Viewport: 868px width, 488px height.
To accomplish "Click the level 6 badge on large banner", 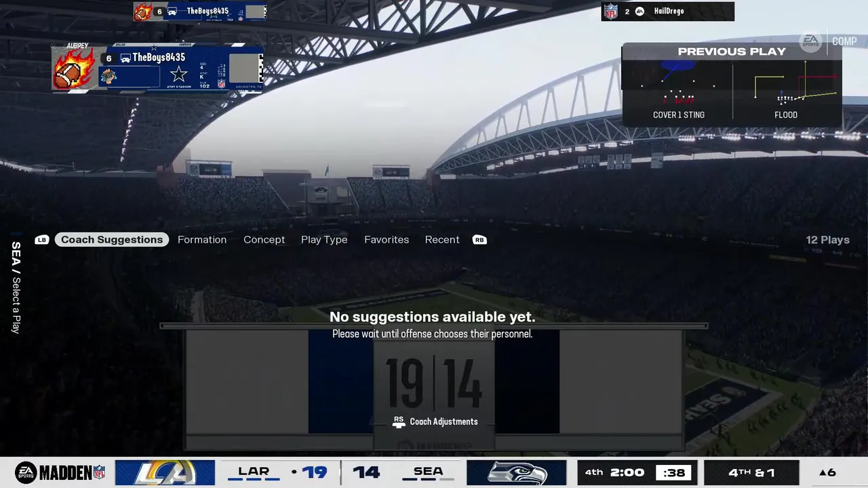I will point(108,58).
